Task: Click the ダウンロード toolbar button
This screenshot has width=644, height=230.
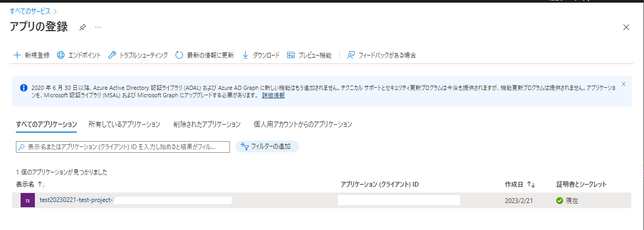Action: coord(261,55)
